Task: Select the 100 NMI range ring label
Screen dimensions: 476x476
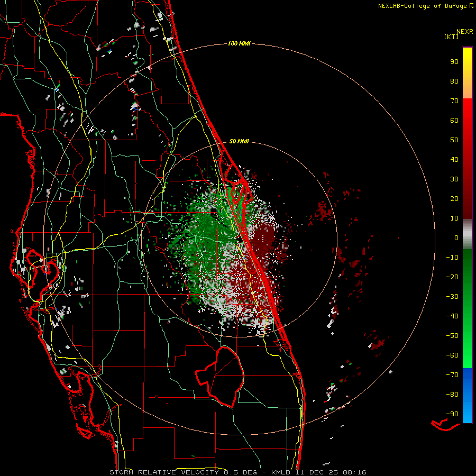Action: [239, 43]
